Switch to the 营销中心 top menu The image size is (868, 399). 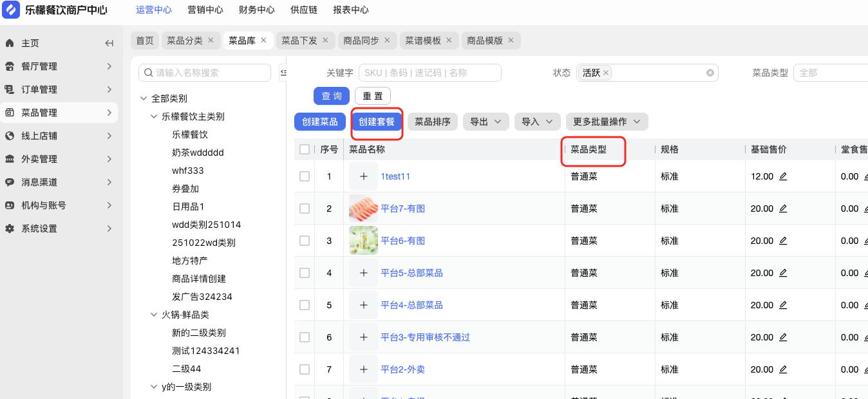click(205, 10)
